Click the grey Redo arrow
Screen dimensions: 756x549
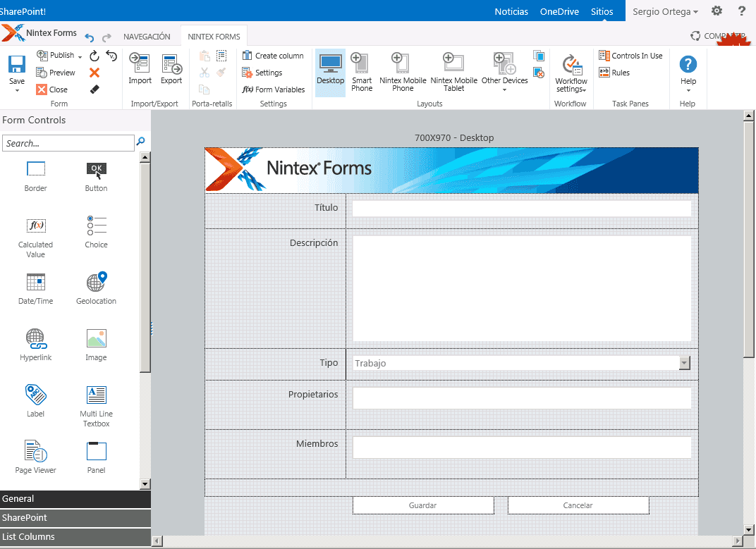click(106, 37)
